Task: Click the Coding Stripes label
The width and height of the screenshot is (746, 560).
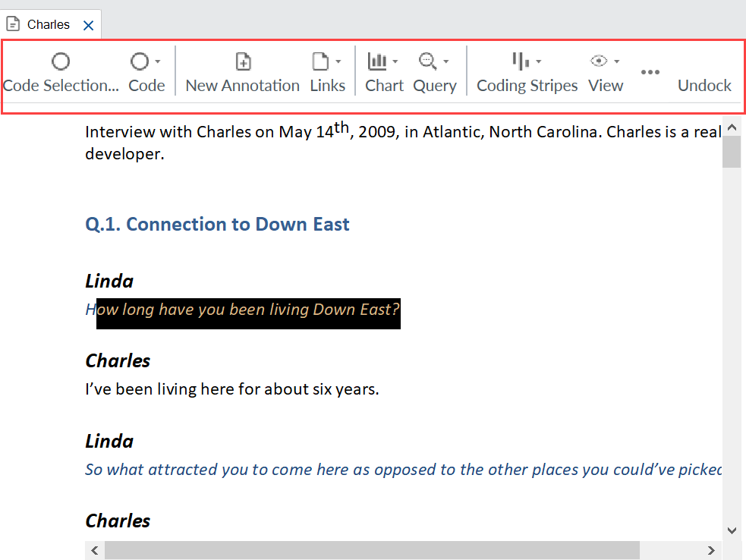Action: click(x=527, y=86)
